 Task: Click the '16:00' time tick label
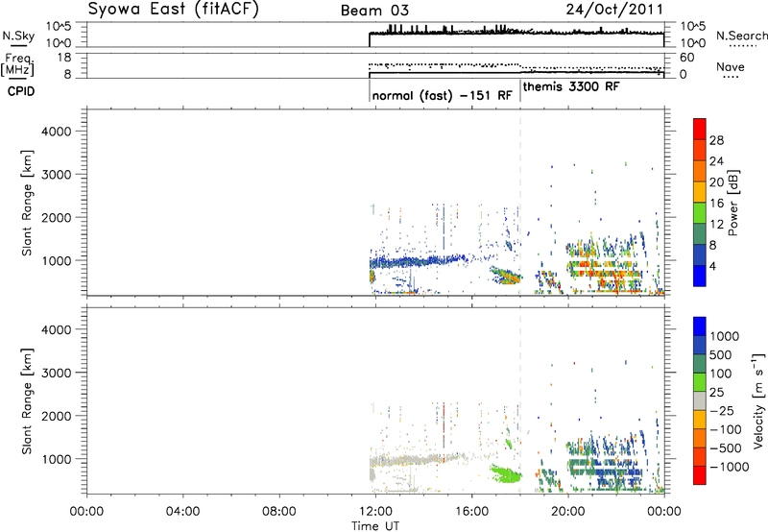click(471, 512)
